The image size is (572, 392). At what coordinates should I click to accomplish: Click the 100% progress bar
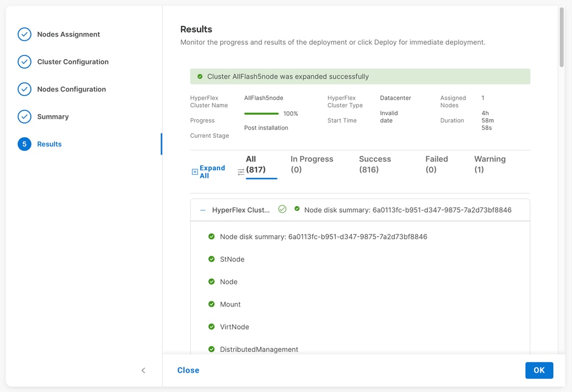(261, 114)
